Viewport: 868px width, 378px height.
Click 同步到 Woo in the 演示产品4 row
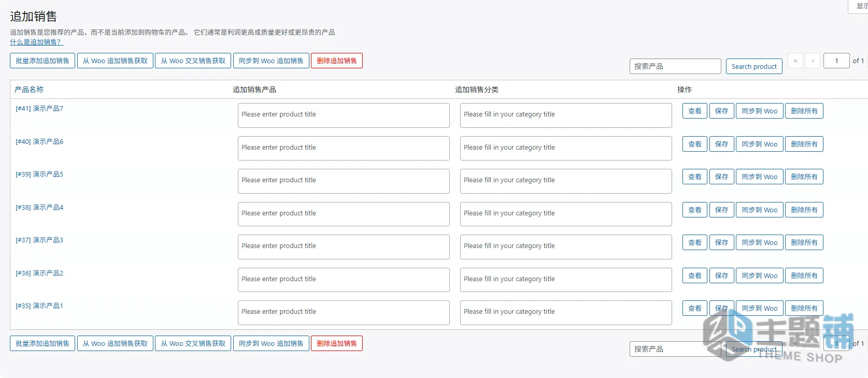click(x=760, y=210)
